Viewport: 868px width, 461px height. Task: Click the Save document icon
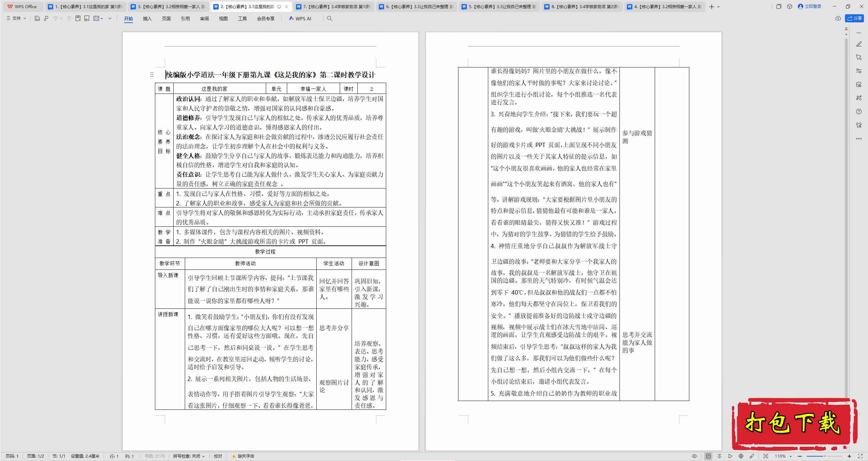(x=37, y=18)
